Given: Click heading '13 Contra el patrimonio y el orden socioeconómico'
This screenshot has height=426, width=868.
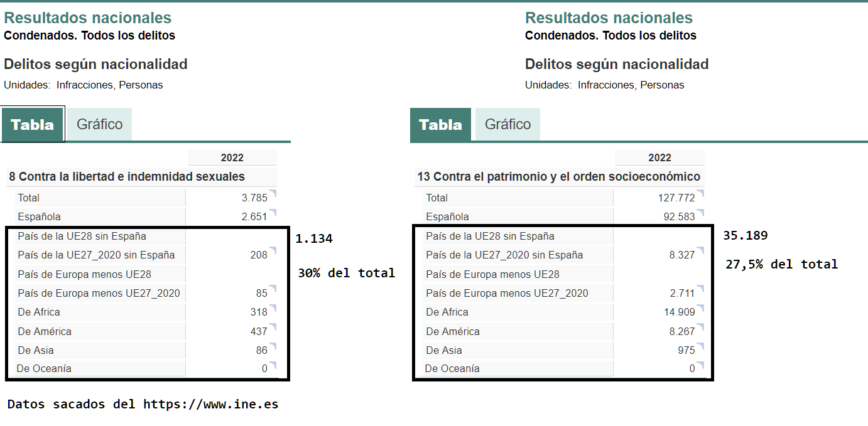Looking at the screenshot, I should point(558,176).
